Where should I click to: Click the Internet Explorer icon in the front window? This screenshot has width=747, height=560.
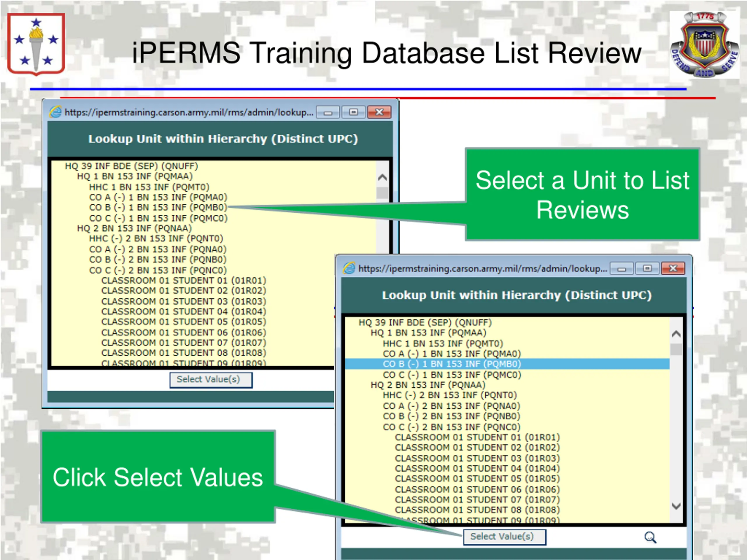pyautogui.click(x=349, y=268)
